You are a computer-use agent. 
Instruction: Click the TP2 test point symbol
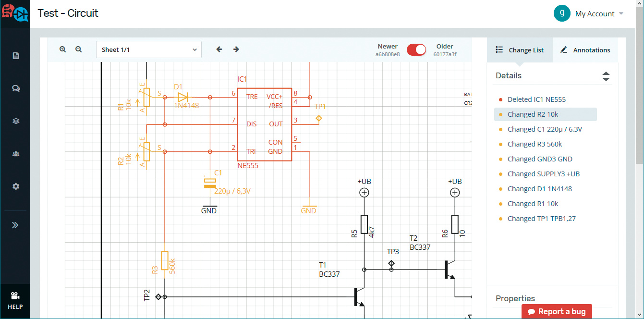click(x=158, y=297)
